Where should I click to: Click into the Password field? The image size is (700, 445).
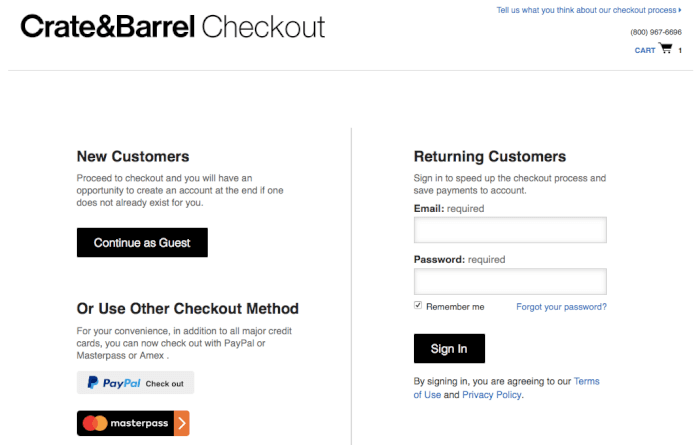tap(510, 282)
